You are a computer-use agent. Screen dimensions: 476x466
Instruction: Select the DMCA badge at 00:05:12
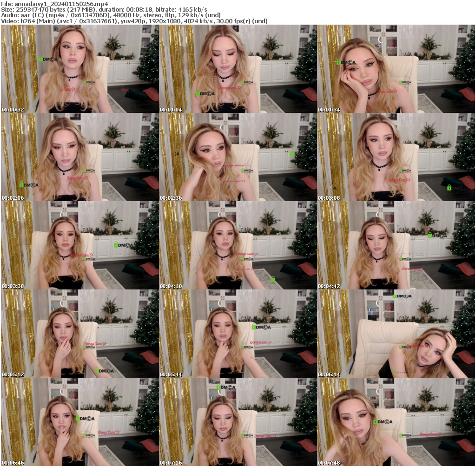[105, 371]
